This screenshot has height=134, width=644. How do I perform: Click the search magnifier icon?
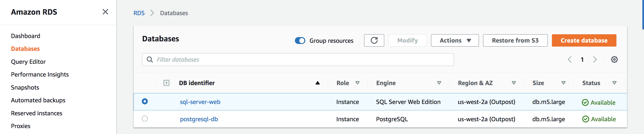click(x=150, y=60)
